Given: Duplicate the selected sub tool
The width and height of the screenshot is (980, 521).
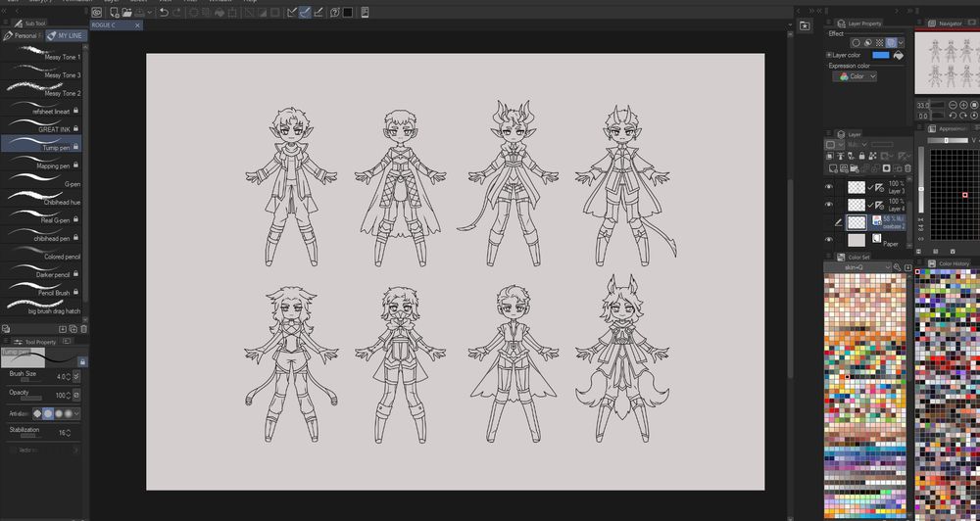Looking at the screenshot, I should pos(73,329).
